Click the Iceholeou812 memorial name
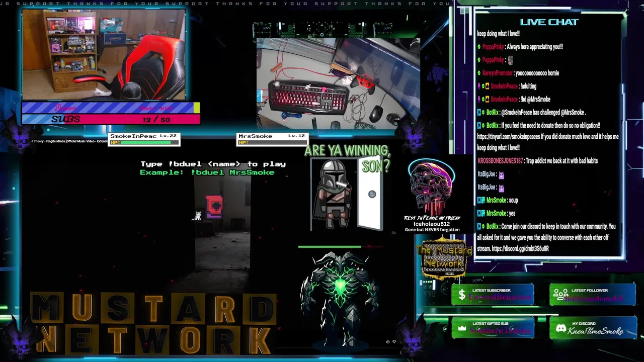Image resolution: width=644 pixels, height=362 pixels. pyautogui.click(x=431, y=224)
